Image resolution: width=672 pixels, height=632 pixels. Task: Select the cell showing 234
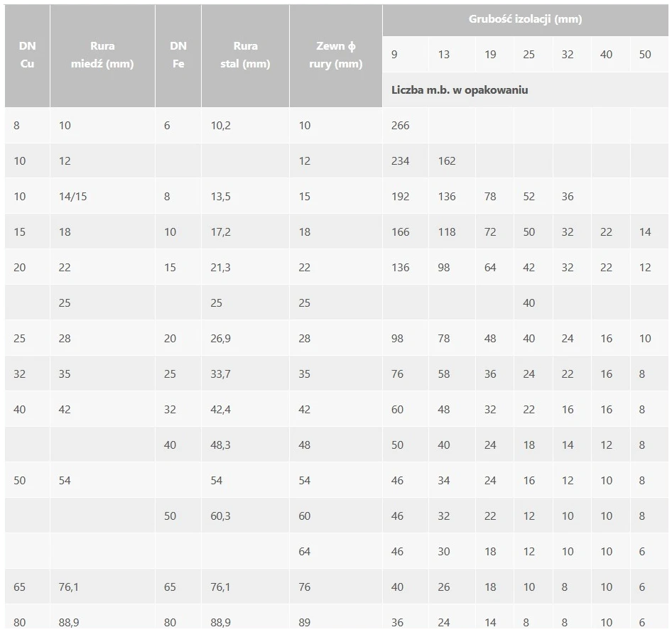401,161
